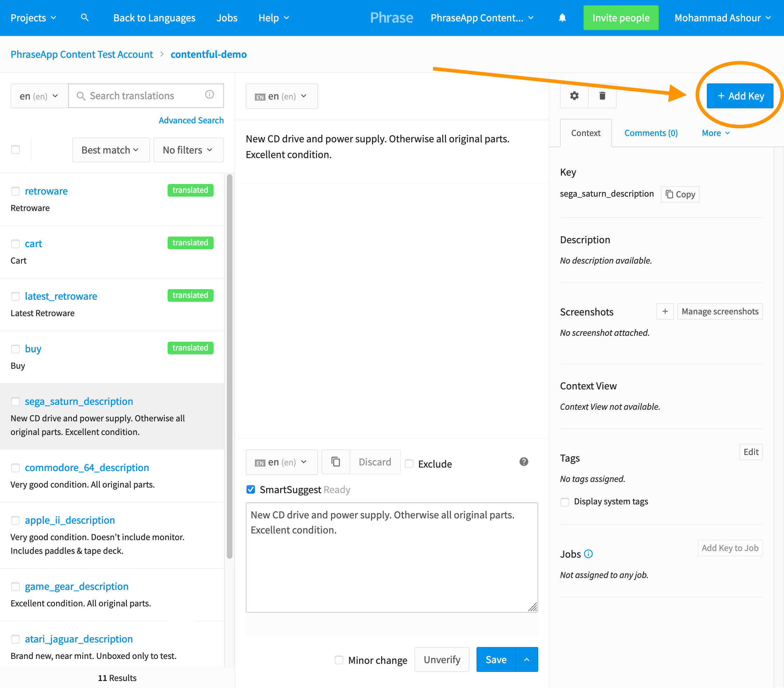The width and height of the screenshot is (784, 694).
Task: Open the search magnifier in top navigation
Action: 85,18
